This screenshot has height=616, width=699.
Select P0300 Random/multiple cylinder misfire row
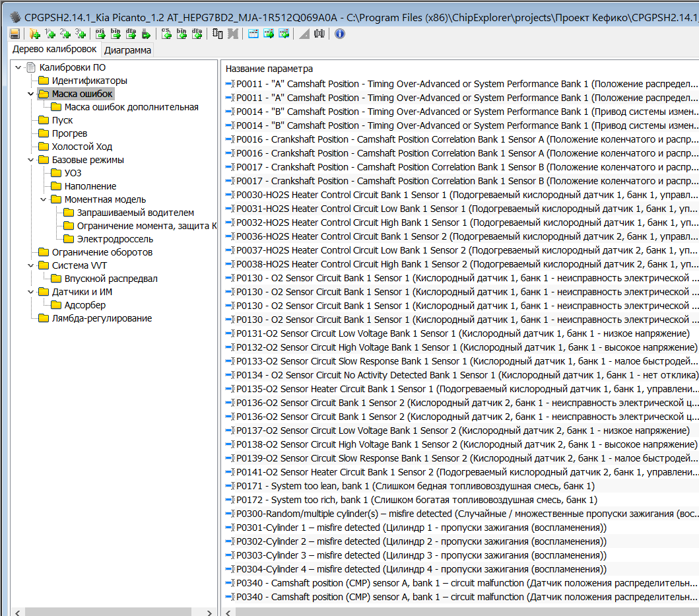[x=462, y=514]
